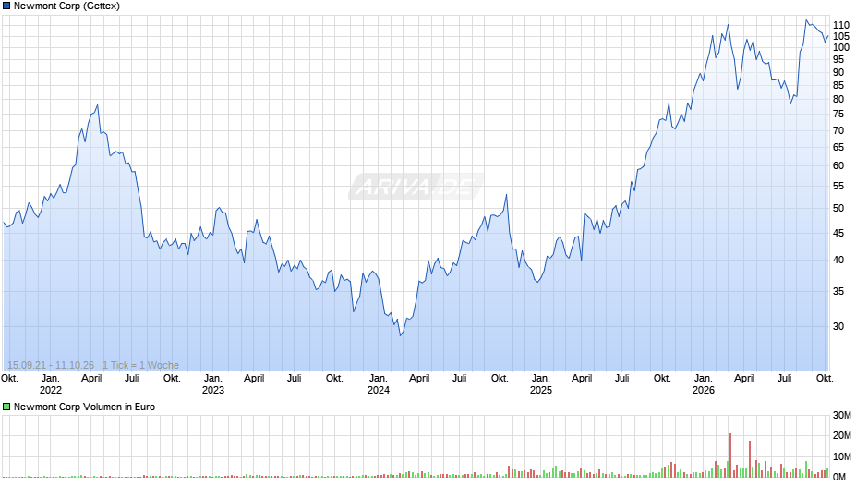Click the price low in early 2024
Screen dimensions: 868x486
pyautogui.click(x=400, y=335)
